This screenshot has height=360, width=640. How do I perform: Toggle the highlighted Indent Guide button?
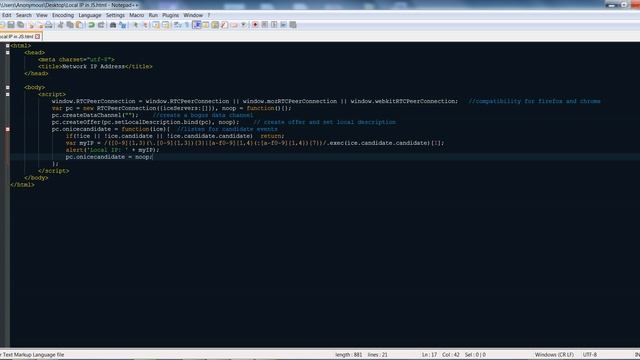[197, 25]
